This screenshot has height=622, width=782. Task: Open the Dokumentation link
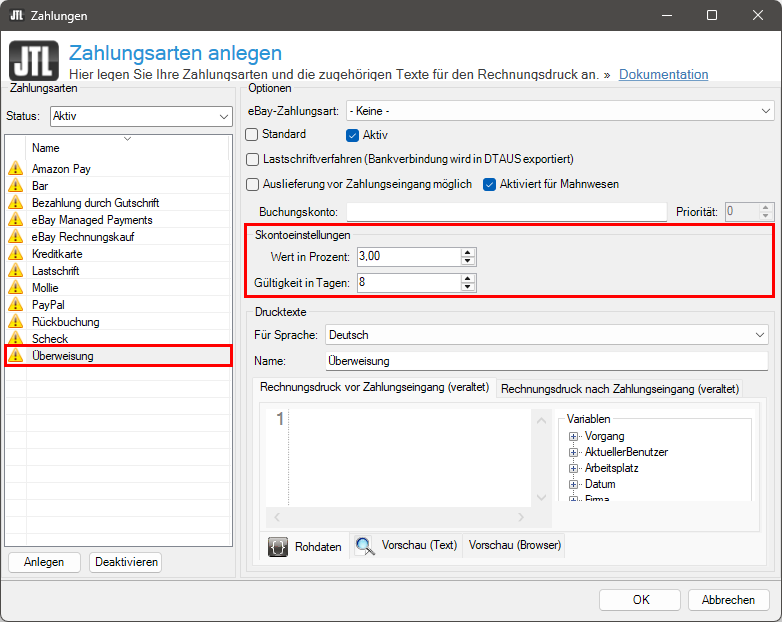point(663,74)
